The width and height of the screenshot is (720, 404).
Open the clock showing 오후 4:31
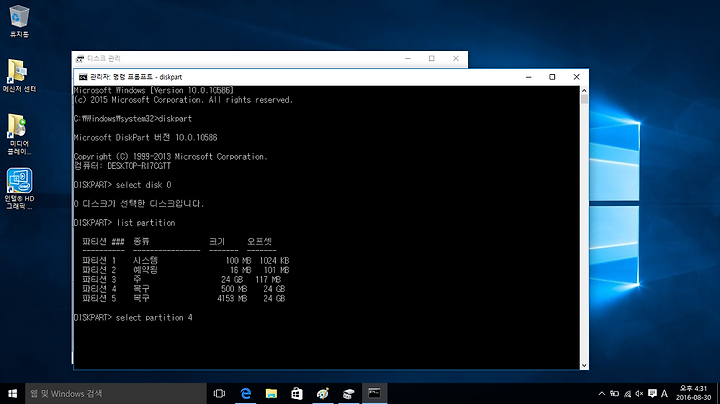[x=693, y=393]
